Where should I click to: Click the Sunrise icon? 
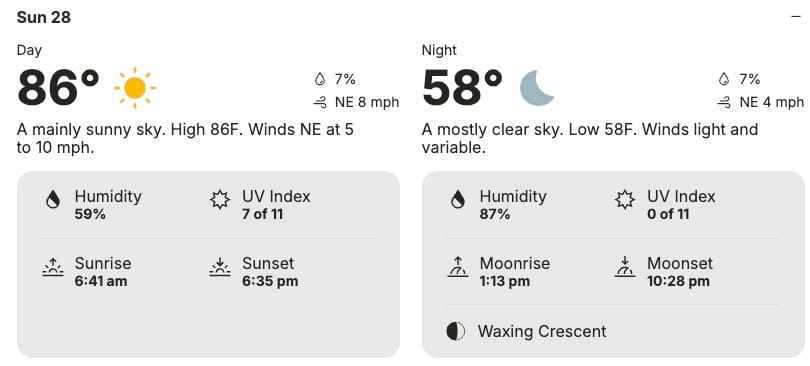pyautogui.click(x=53, y=267)
